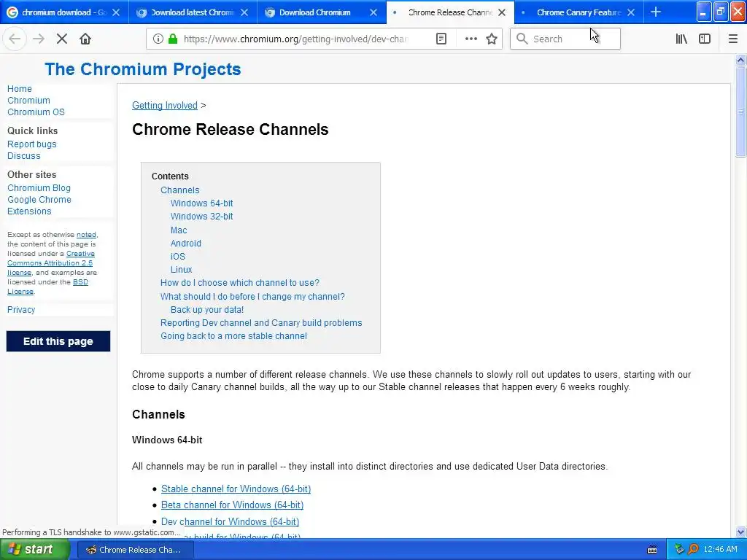
Task: Close the 'Chrome Canary Features' tab
Action: point(631,12)
